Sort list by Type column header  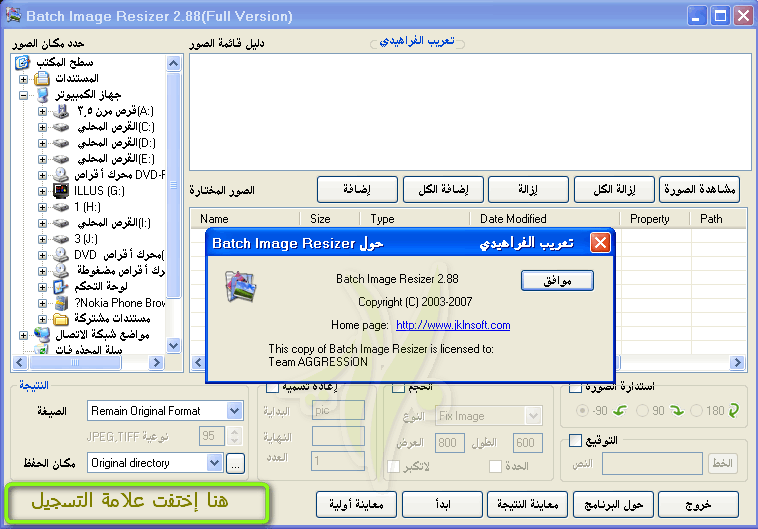click(x=415, y=219)
